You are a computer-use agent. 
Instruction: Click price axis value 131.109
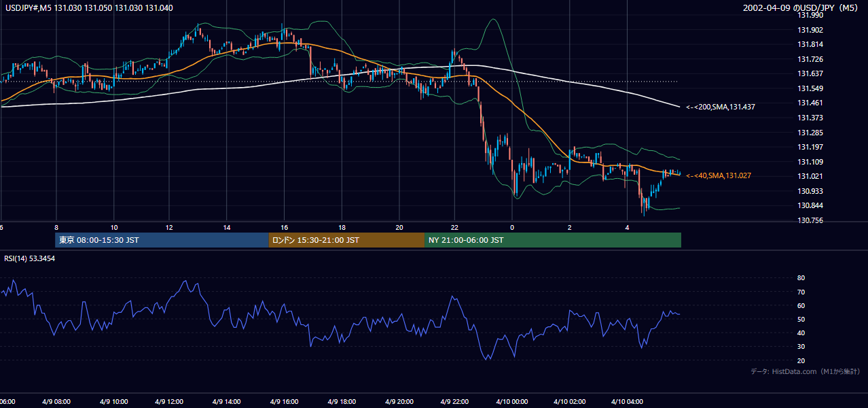point(811,163)
